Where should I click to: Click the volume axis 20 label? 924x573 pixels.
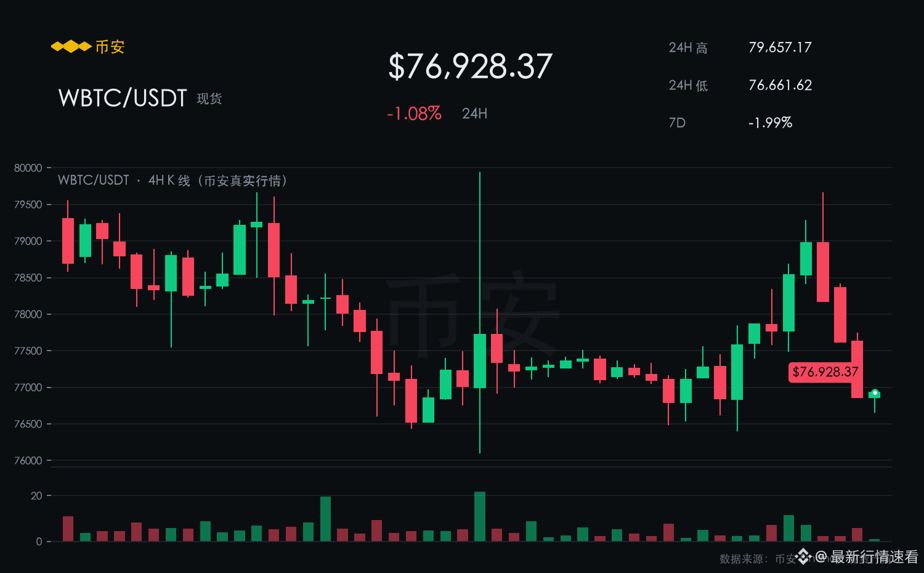click(36, 495)
